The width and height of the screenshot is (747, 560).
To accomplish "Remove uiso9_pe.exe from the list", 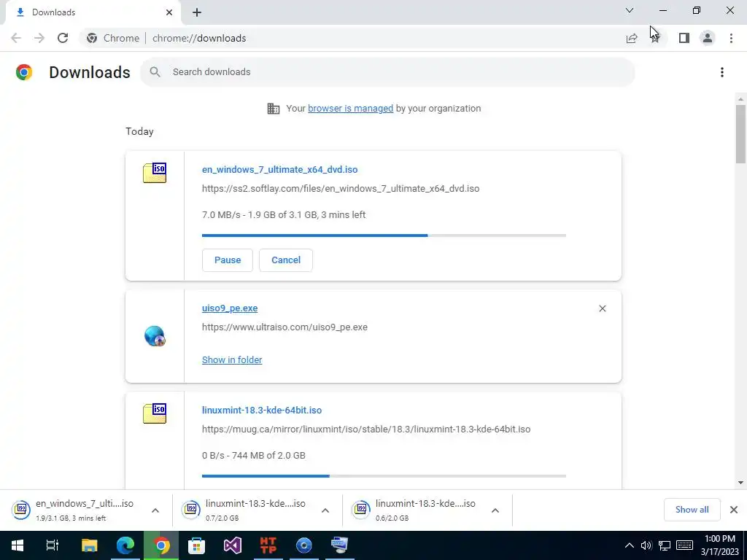I will (603, 308).
